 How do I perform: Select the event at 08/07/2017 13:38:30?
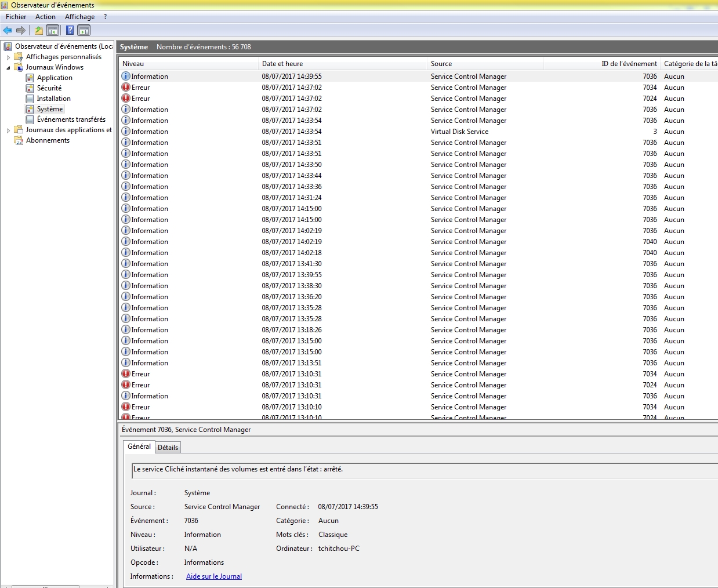pos(418,286)
